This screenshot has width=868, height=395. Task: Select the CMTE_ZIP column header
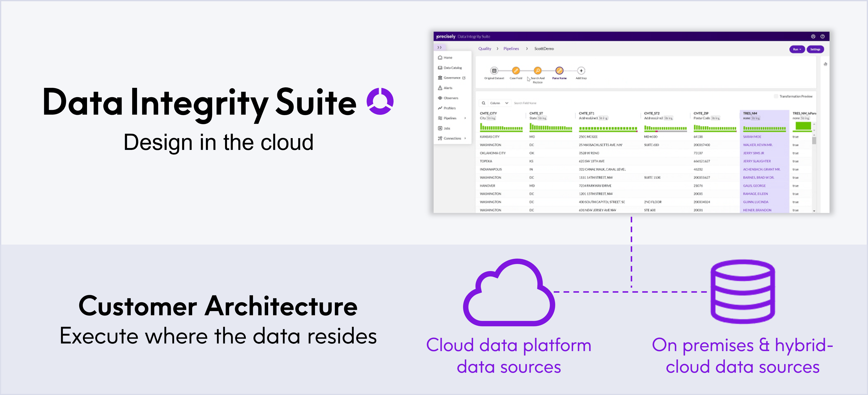(x=701, y=114)
